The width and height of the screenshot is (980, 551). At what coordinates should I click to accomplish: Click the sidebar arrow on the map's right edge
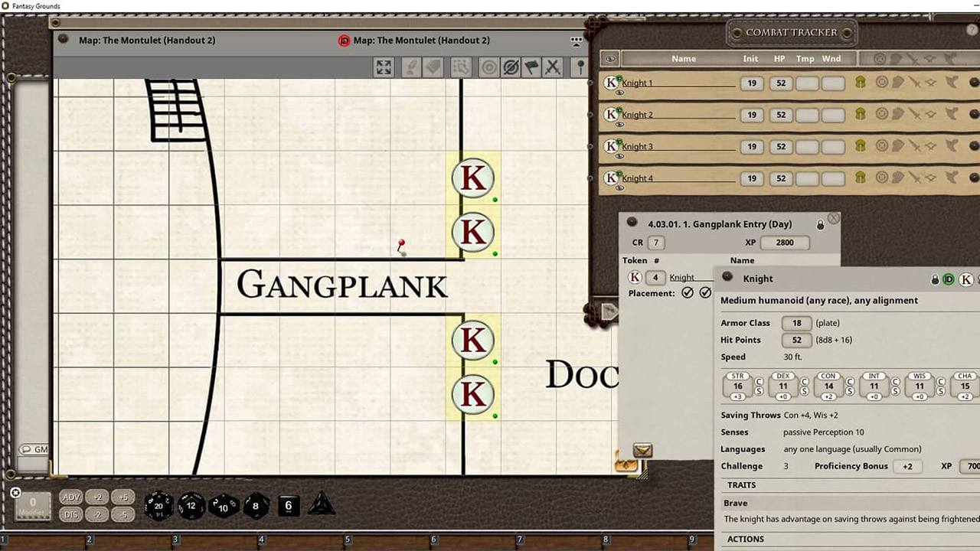click(609, 312)
